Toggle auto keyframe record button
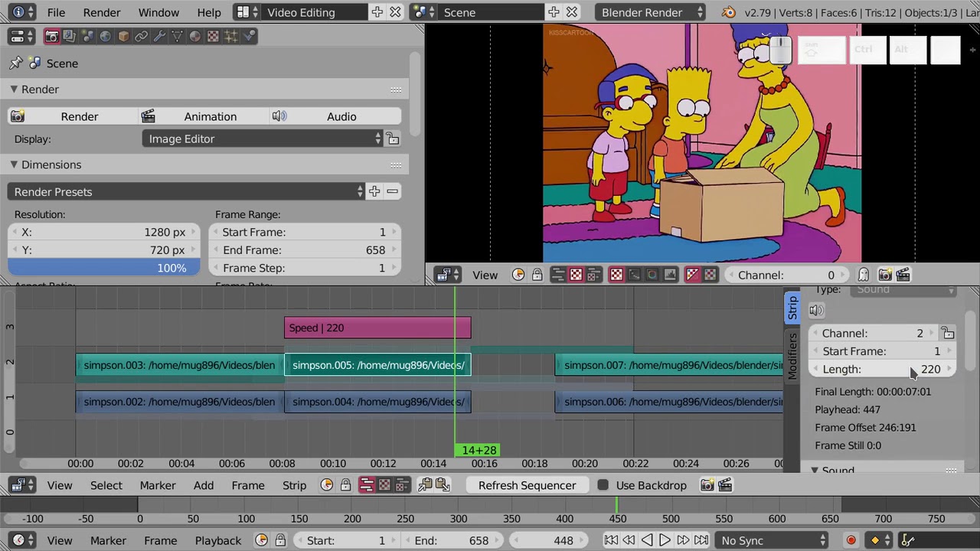Image resolution: width=980 pixels, height=551 pixels. coord(851,540)
